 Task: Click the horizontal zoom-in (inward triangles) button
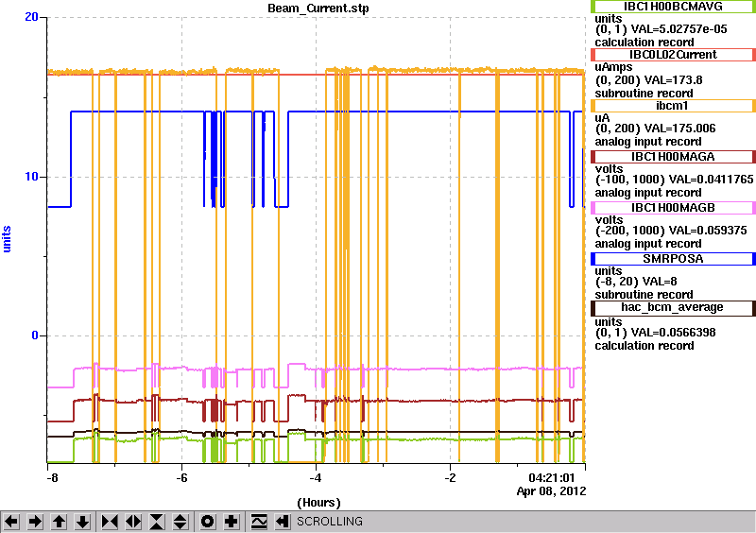(x=110, y=522)
